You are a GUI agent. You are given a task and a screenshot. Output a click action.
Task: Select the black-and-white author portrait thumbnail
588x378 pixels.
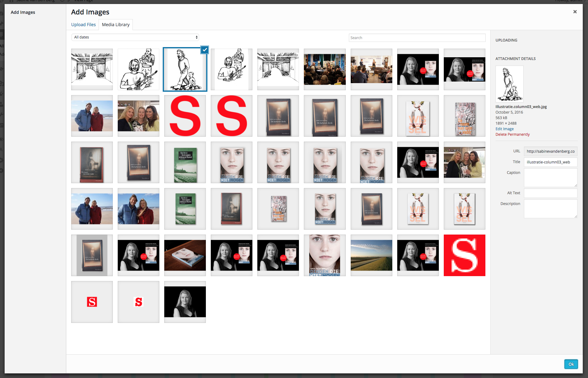click(185, 302)
